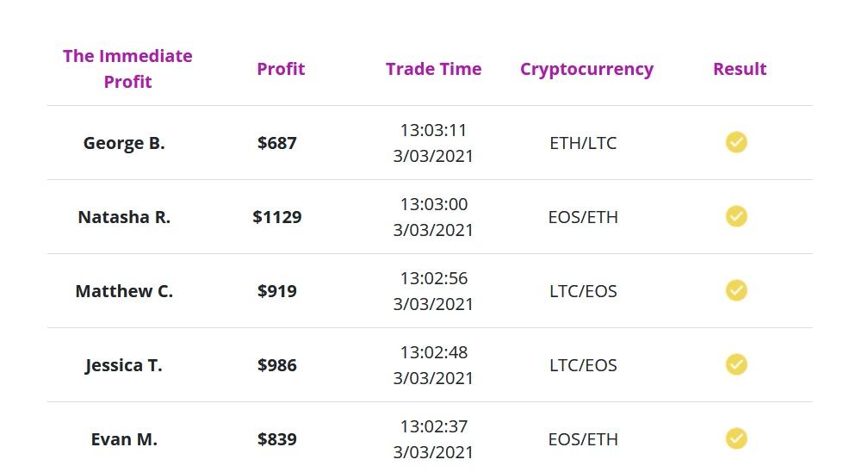Click the checkmark icon in Evan M.'s row
The image size is (868, 472).
click(736, 438)
